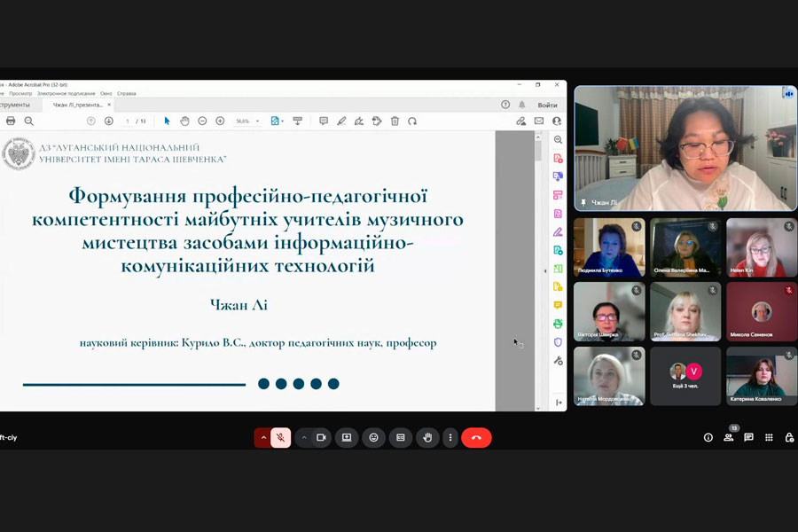Click the page number input field
798x532 pixels.
128,121
